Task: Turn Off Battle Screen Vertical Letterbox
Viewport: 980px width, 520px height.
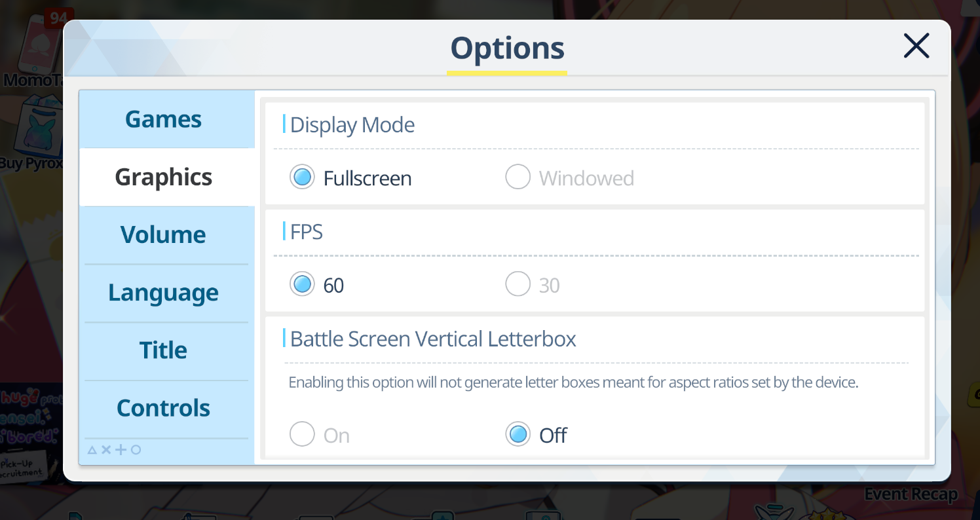Action: [x=518, y=434]
